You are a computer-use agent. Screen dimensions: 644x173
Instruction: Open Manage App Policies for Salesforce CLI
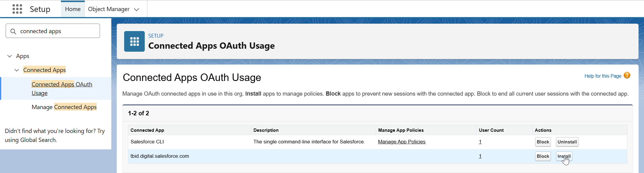point(402,142)
